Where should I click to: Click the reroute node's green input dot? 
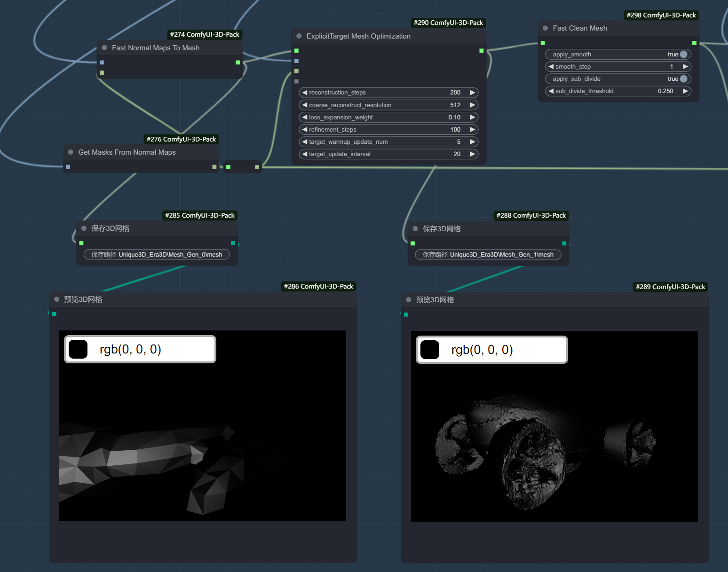(228, 167)
